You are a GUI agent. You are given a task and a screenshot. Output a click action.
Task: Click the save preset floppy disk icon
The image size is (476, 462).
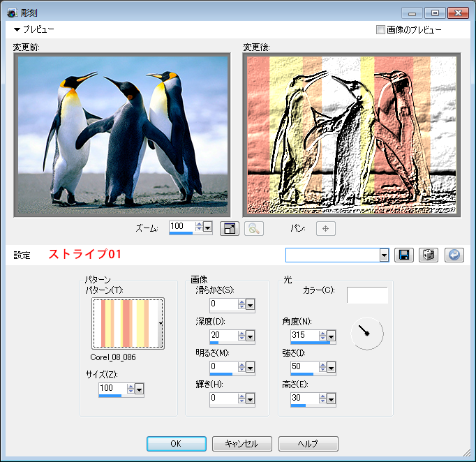[x=403, y=255]
